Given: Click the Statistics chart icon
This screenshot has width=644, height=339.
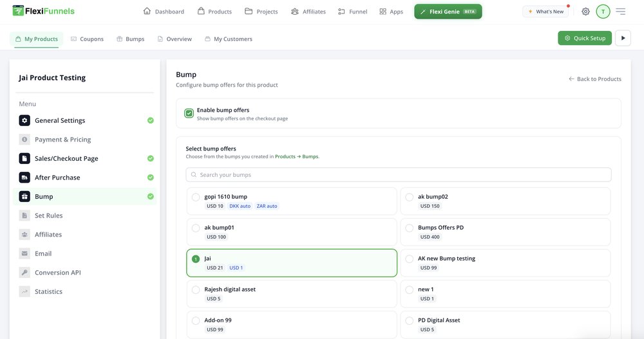Looking at the screenshot, I should pyautogui.click(x=24, y=291).
